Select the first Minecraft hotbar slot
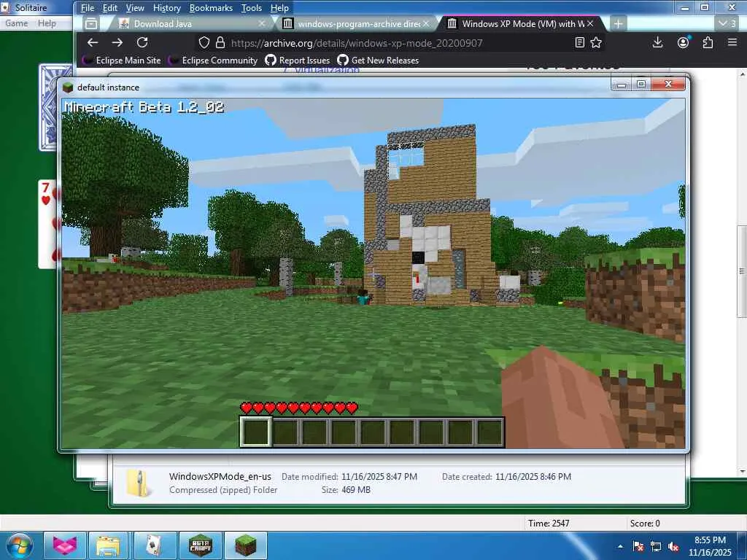This screenshot has height=560, width=747. click(256, 432)
